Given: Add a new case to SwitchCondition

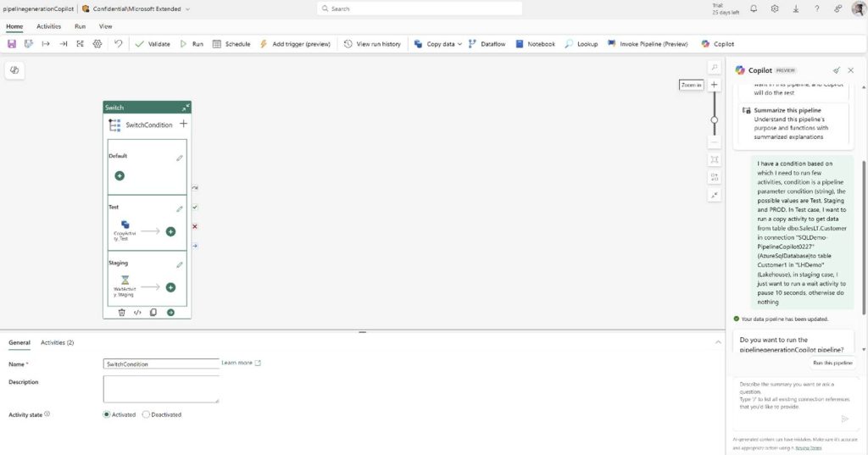Looking at the screenshot, I should [x=183, y=124].
